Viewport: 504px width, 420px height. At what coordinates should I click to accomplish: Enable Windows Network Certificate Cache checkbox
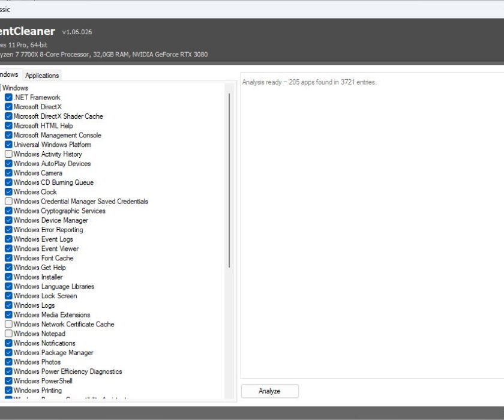click(x=8, y=324)
